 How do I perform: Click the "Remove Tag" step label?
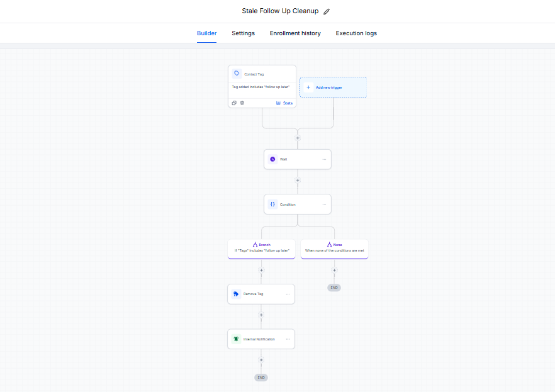pos(253,294)
